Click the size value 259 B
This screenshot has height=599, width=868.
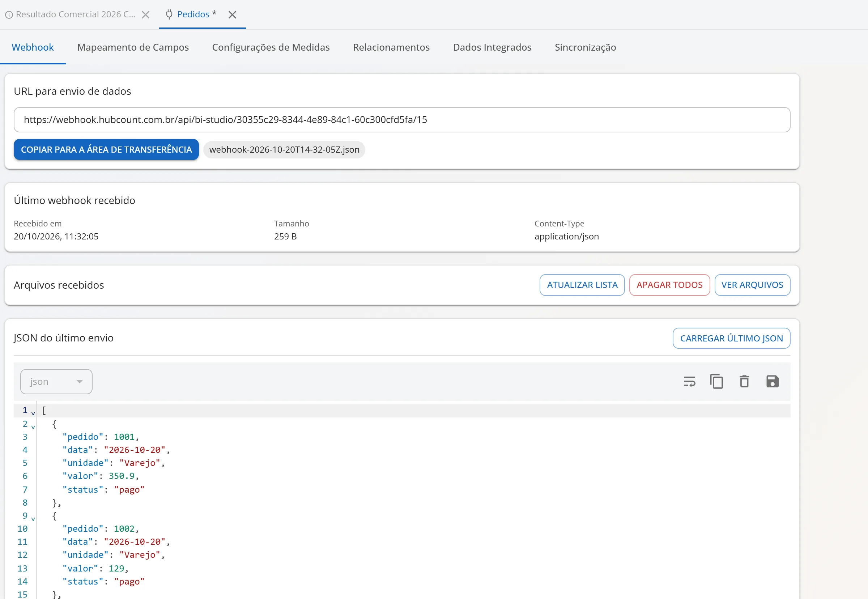[x=285, y=237]
